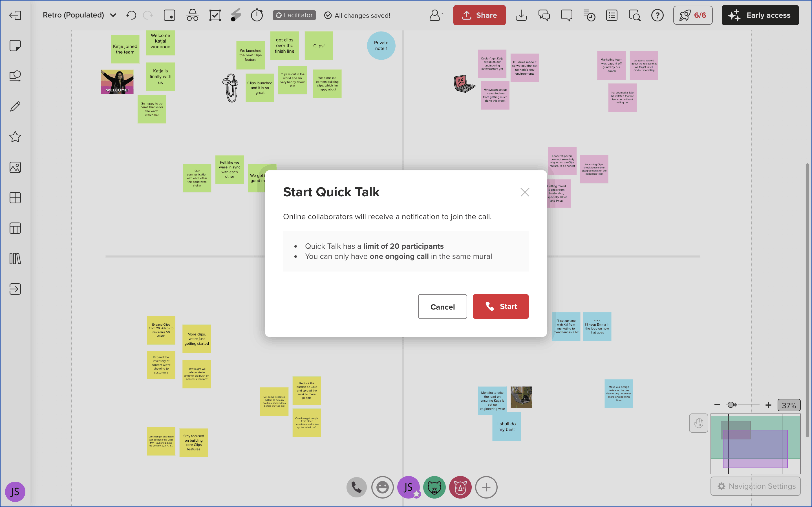Toggle the hand move mode button
Screen dimensions: 812x507
698,423
